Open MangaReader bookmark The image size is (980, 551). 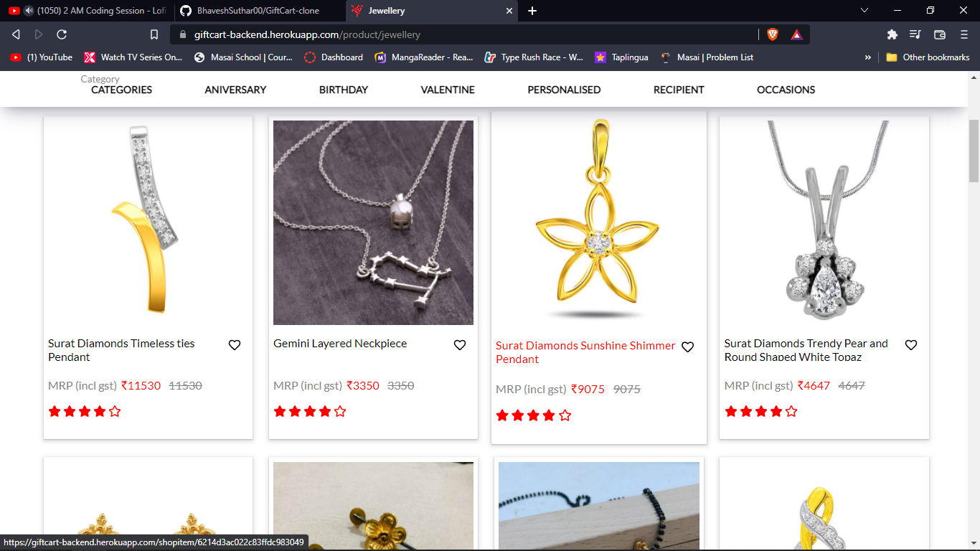[424, 57]
